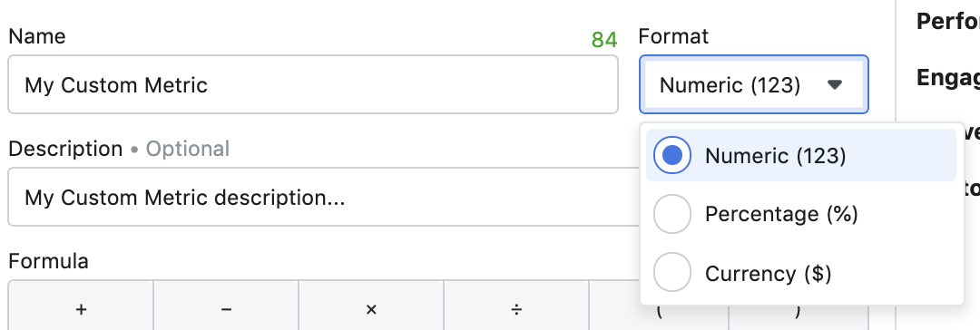Select the Numeric (123) radio button
This screenshot has width=980, height=330.
click(671, 155)
